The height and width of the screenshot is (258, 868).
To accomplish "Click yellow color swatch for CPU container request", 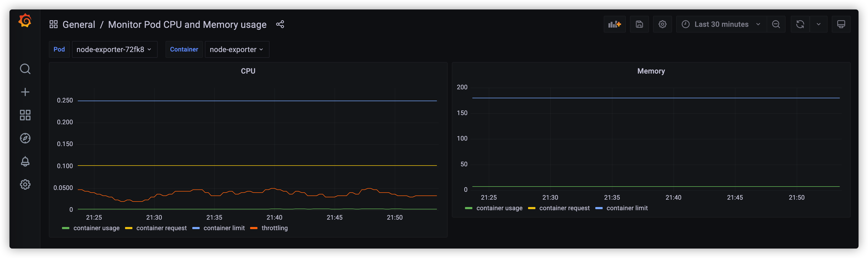I will pos(129,228).
